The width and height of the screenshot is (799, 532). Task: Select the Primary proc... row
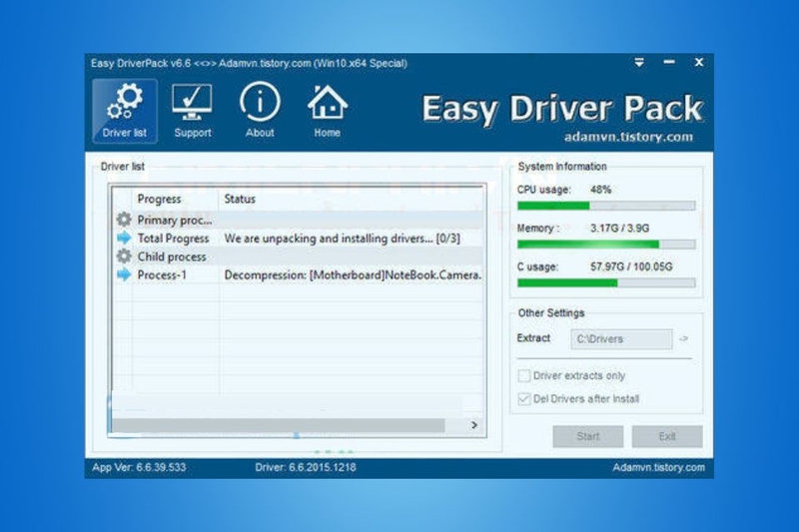click(x=298, y=220)
